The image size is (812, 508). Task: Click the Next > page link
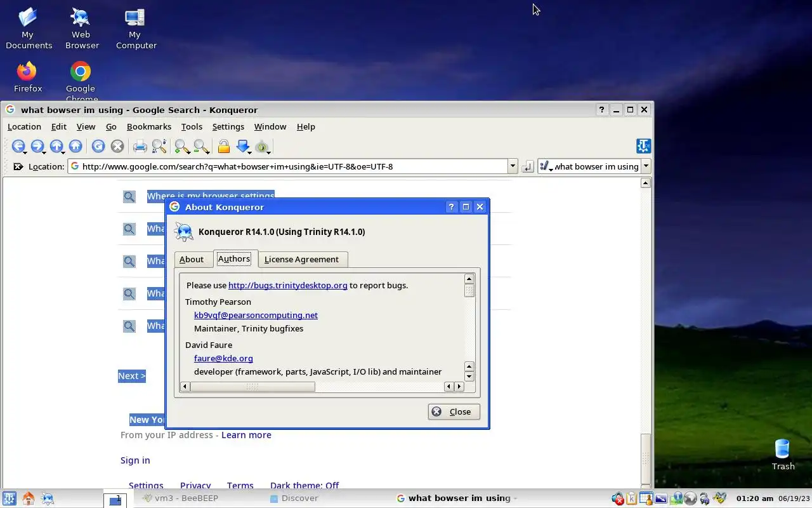[x=132, y=376]
